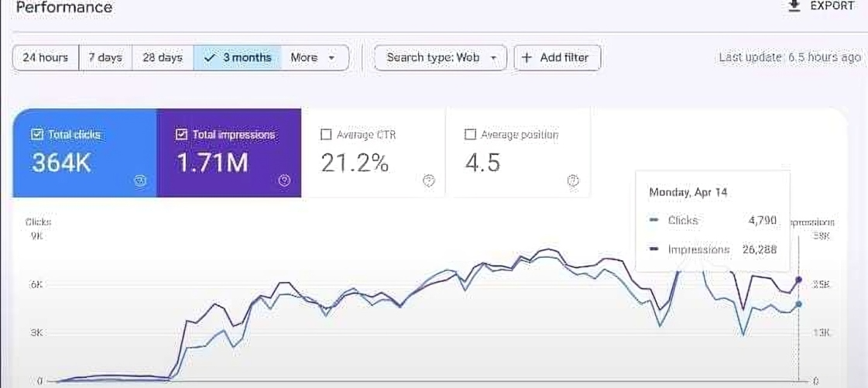Open the More date range dropdown
868x388 pixels.
314,57
